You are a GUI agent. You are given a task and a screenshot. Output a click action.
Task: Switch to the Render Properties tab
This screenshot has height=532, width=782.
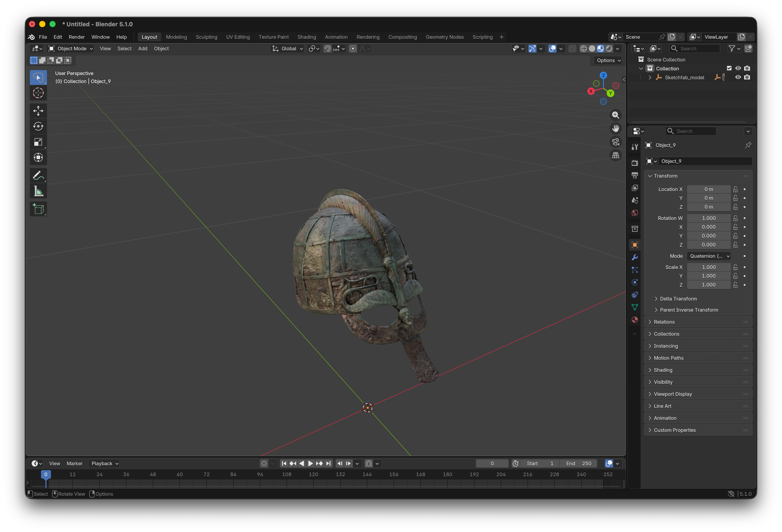tap(635, 162)
